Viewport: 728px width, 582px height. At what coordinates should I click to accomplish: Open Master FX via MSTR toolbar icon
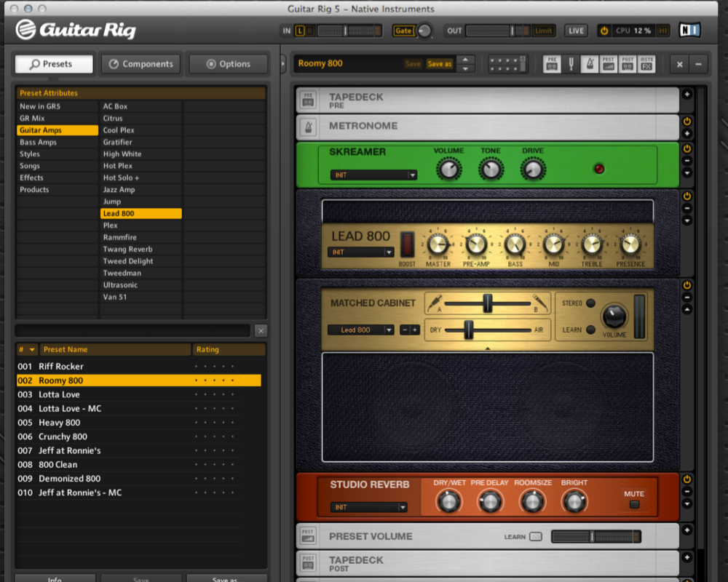point(646,63)
